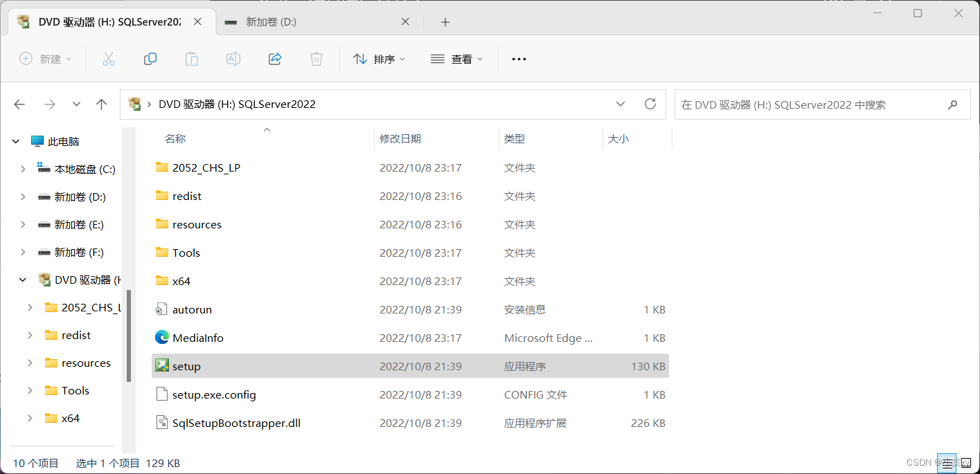This screenshot has width=980, height=474.
Task: Refresh the current folder view
Action: click(650, 104)
